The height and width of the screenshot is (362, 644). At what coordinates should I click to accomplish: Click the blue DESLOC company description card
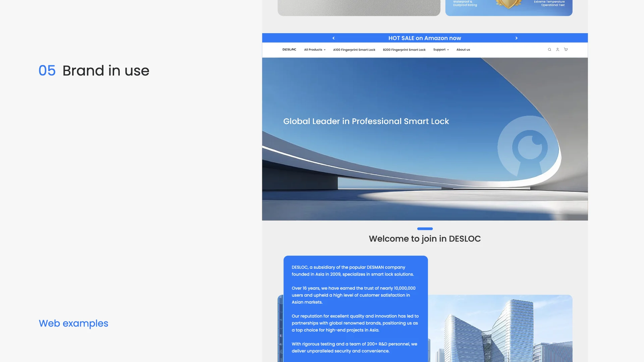[356, 309]
